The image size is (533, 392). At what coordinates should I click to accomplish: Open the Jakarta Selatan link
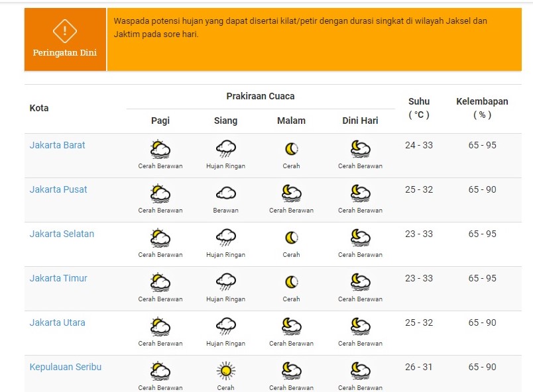click(x=62, y=234)
